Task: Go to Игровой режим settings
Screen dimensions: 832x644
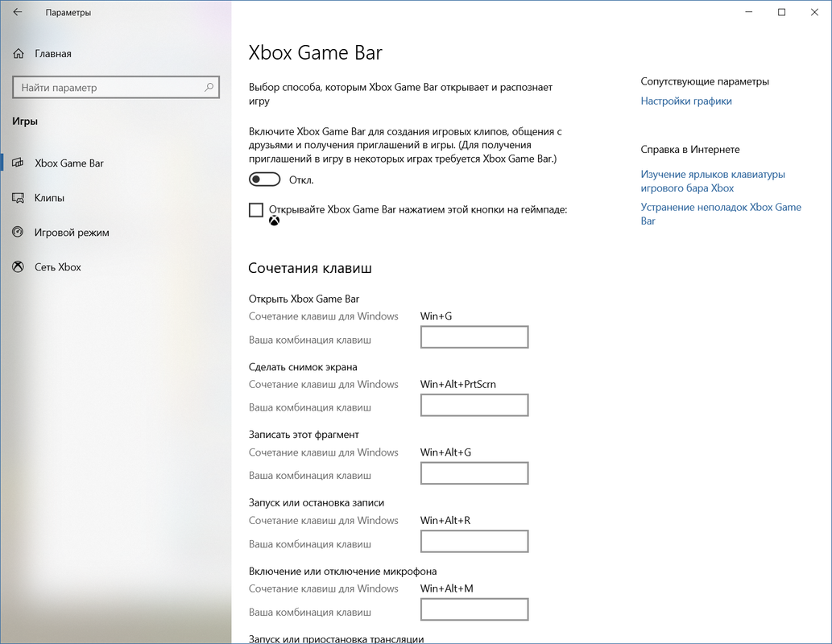Action: (x=116, y=233)
